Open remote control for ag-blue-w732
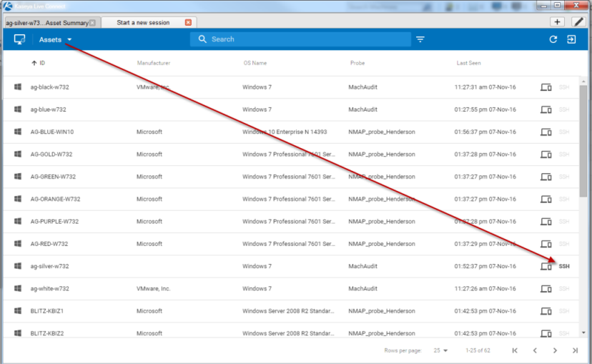The height and width of the screenshot is (364, 592). (x=546, y=109)
